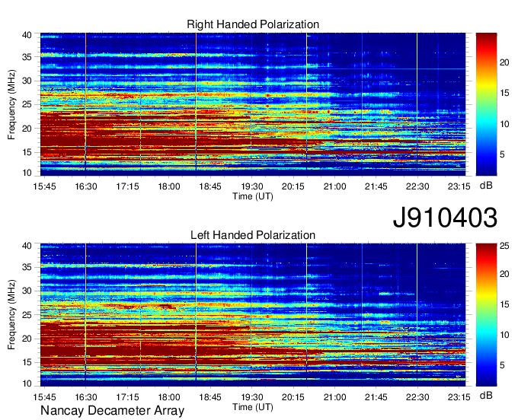Click the dB unit under lower color bar

point(486,395)
